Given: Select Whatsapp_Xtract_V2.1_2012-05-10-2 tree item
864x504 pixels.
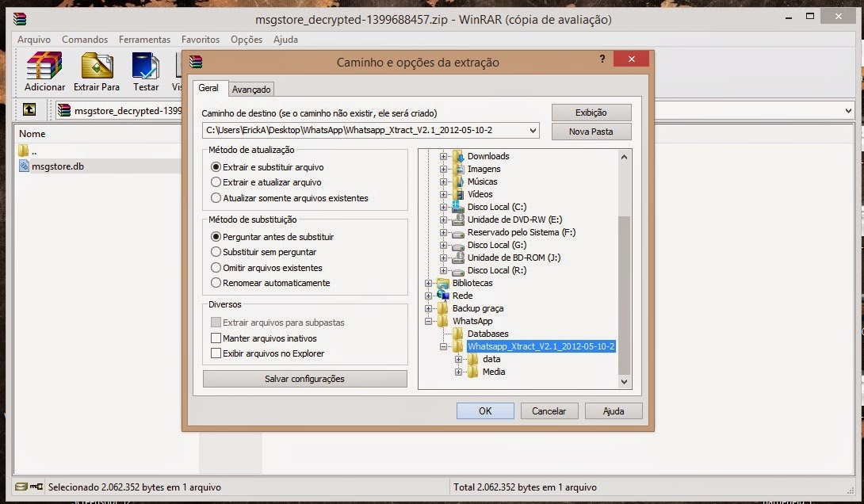Looking at the screenshot, I should pyautogui.click(x=541, y=346).
